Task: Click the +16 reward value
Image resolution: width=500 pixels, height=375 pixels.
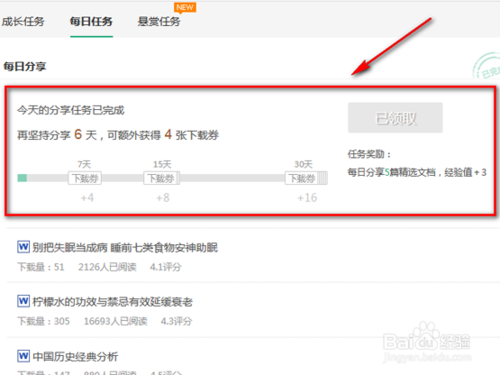Action: (x=307, y=198)
